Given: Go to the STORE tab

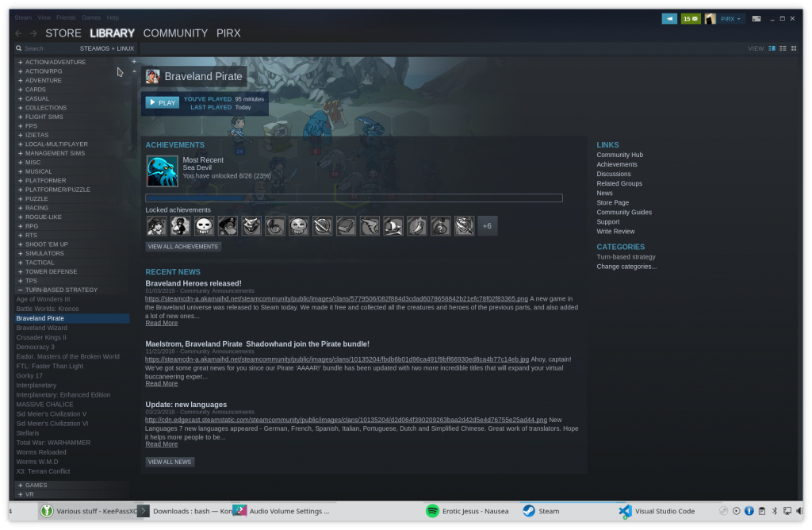Looking at the screenshot, I should coord(63,33).
